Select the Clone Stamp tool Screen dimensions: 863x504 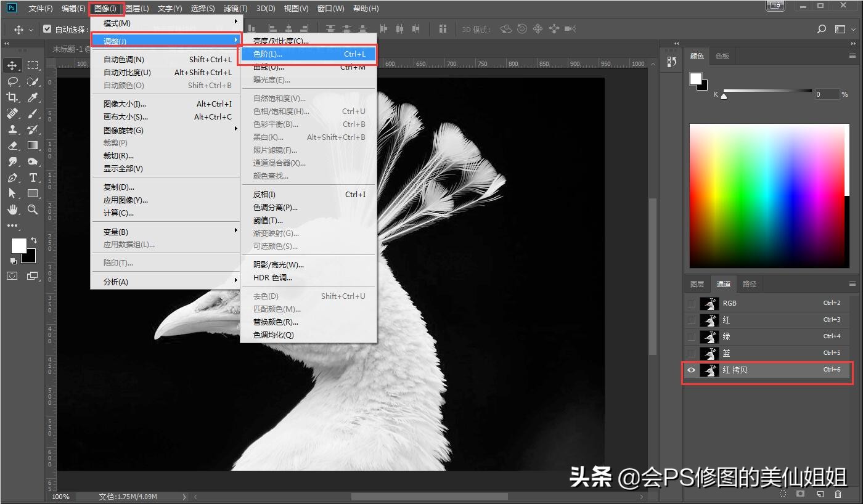12,130
